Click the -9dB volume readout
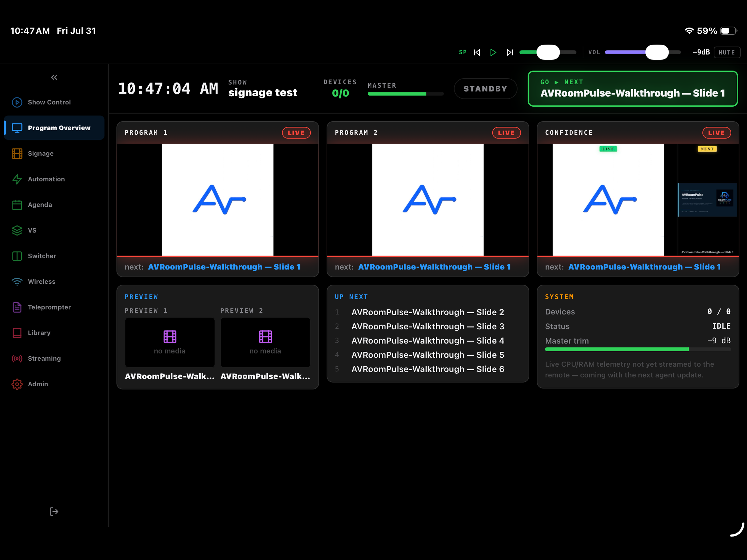 pos(701,52)
